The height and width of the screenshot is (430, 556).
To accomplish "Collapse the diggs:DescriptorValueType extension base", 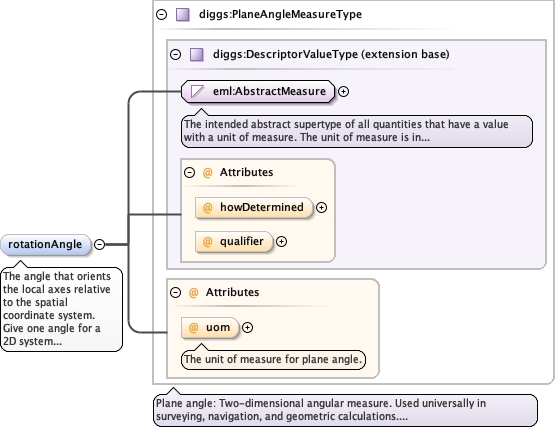I will [176, 55].
